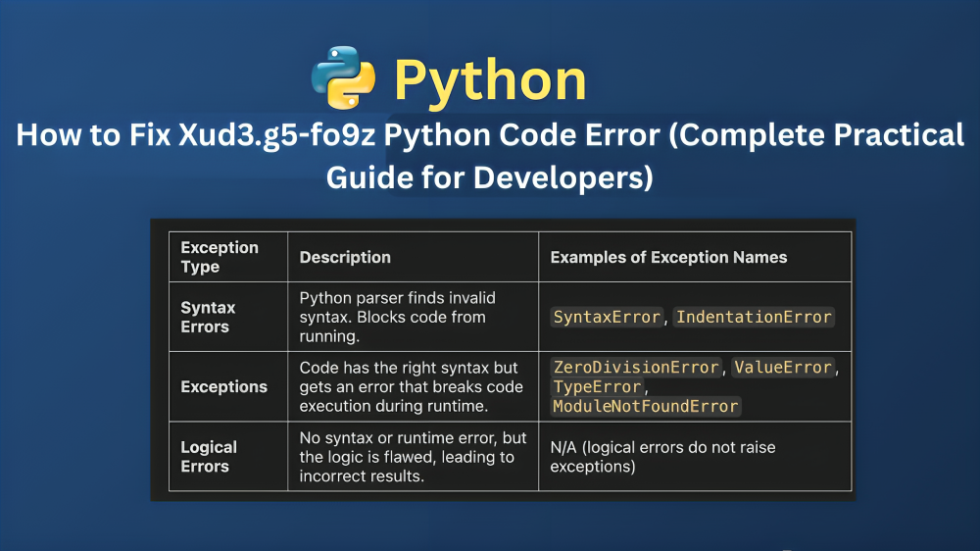Click the "ValueError" code label
This screenshot has height=551, width=980.
click(x=783, y=367)
